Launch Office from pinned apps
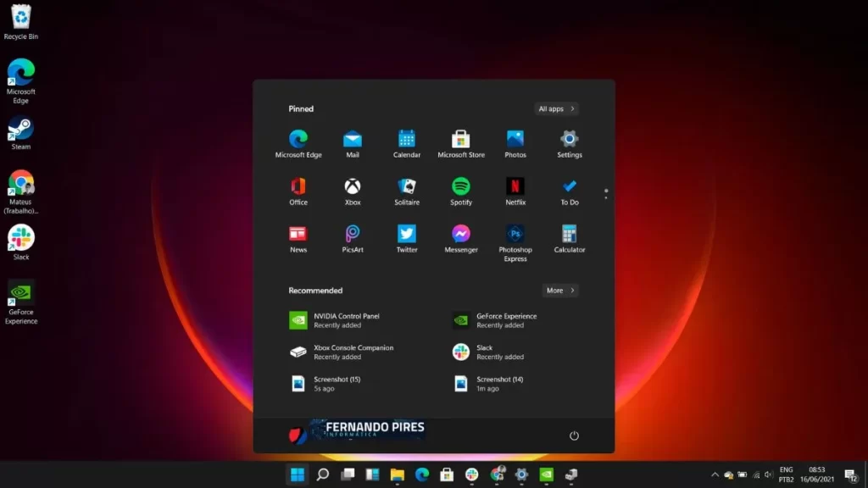The width and height of the screenshot is (868, 488). point(298,191)
